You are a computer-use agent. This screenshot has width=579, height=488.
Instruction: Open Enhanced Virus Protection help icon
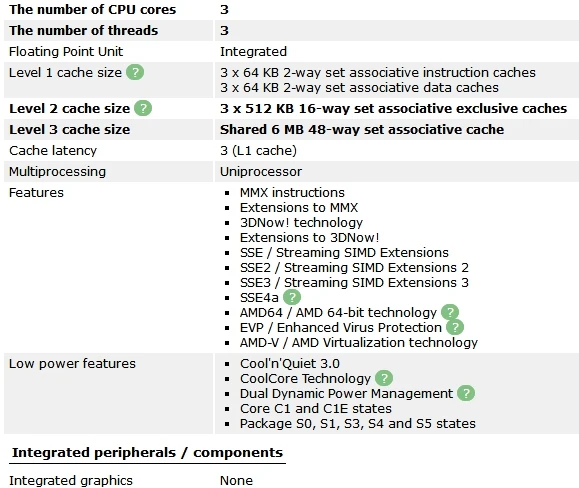coord(455,327)
